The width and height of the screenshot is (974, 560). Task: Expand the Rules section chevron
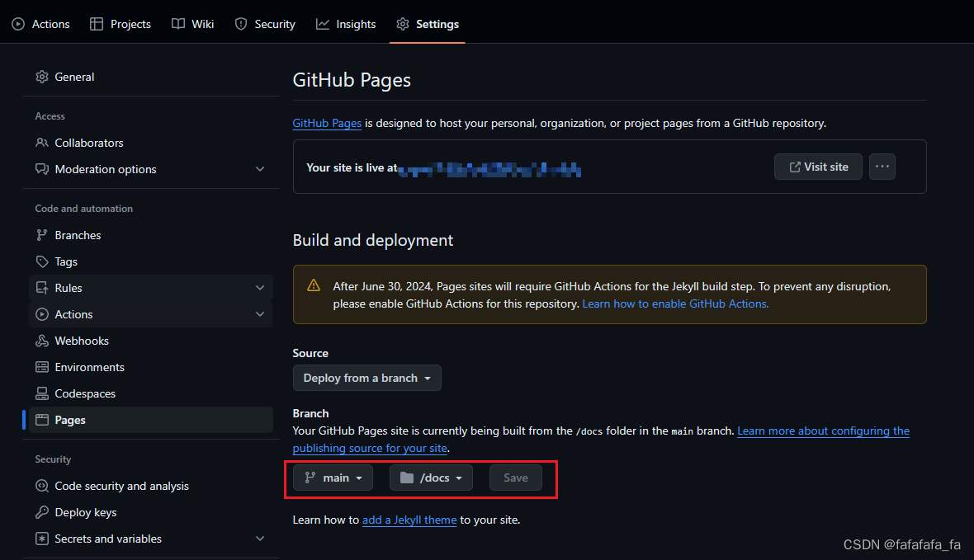[260, 288]
